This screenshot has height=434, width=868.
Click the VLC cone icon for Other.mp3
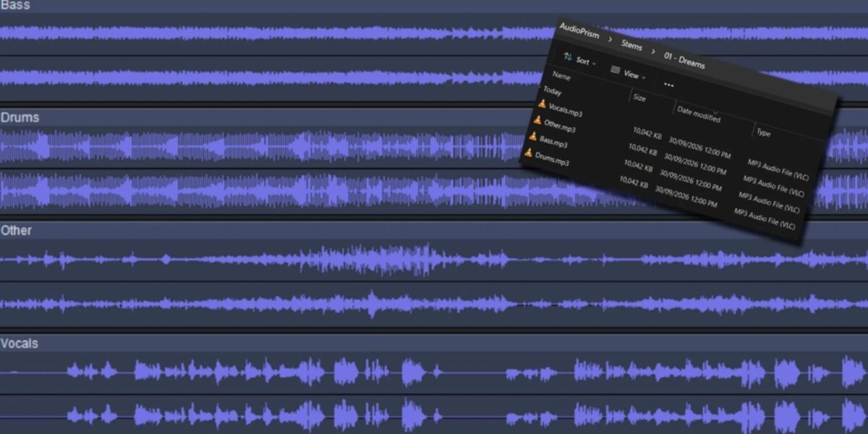(537, 120)
